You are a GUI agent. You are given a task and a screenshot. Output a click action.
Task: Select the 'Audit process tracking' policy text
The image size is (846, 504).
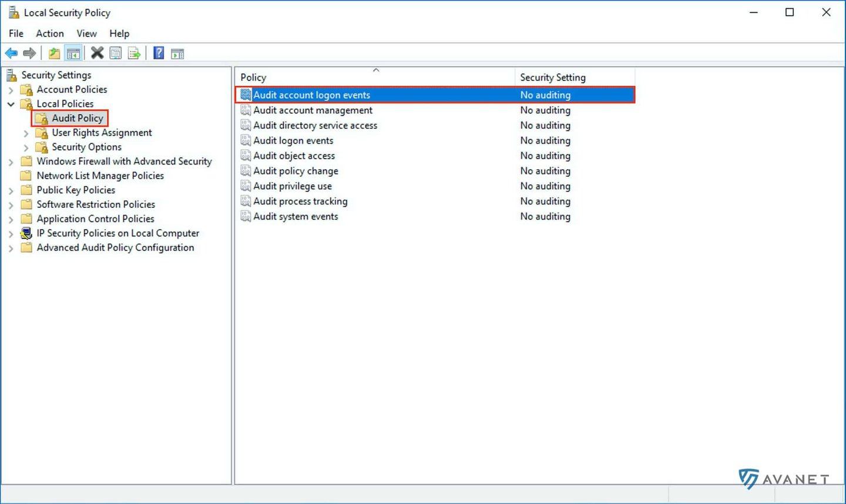[x=300, y=201]
